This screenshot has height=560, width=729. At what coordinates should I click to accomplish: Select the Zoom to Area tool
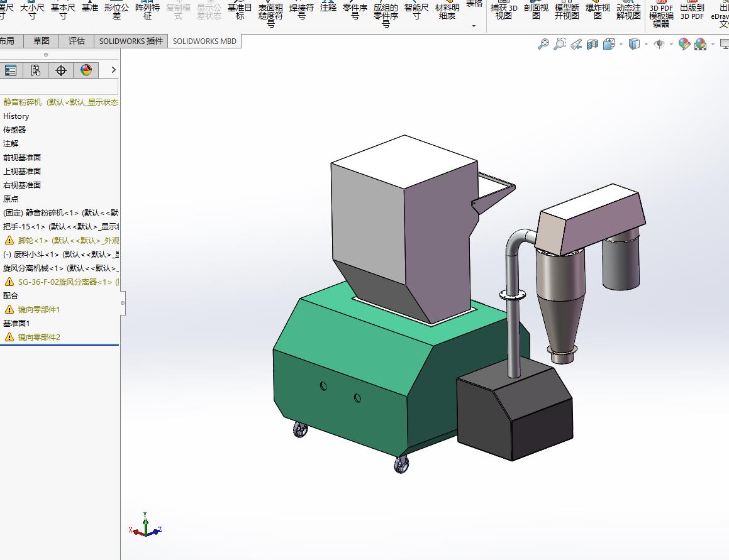coord(560,44)
